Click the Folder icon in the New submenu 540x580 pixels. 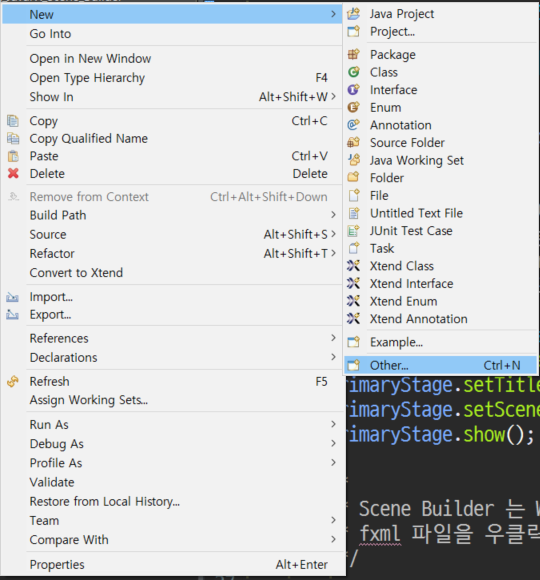coord(354,178)
